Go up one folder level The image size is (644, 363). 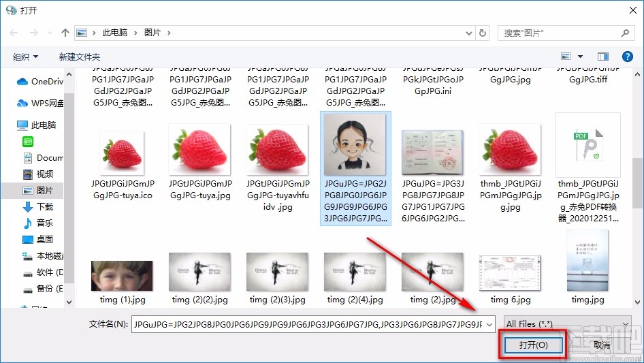coord(65,33)
